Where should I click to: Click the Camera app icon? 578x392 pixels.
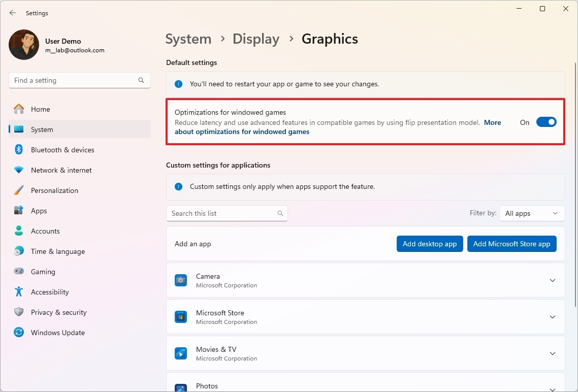pos(181,280)
